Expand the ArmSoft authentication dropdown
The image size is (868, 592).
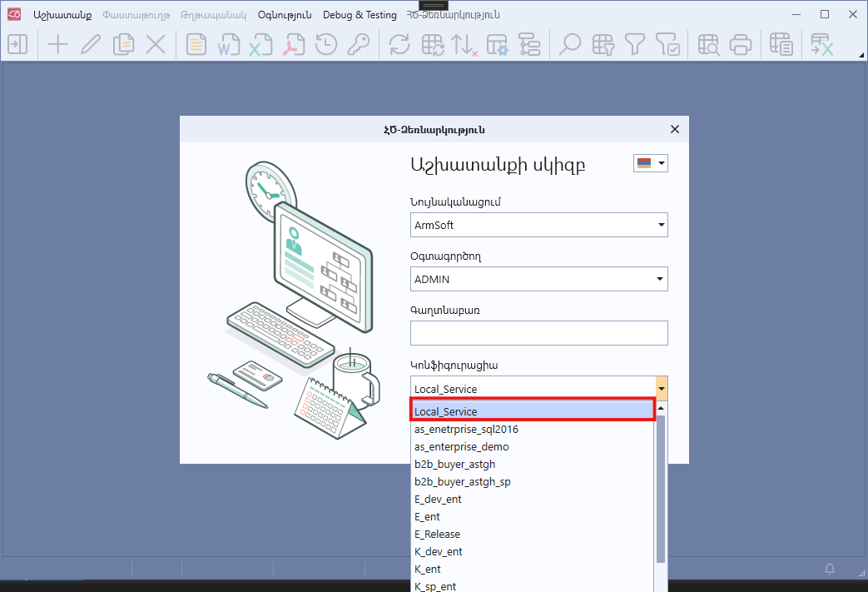(661, 225)
